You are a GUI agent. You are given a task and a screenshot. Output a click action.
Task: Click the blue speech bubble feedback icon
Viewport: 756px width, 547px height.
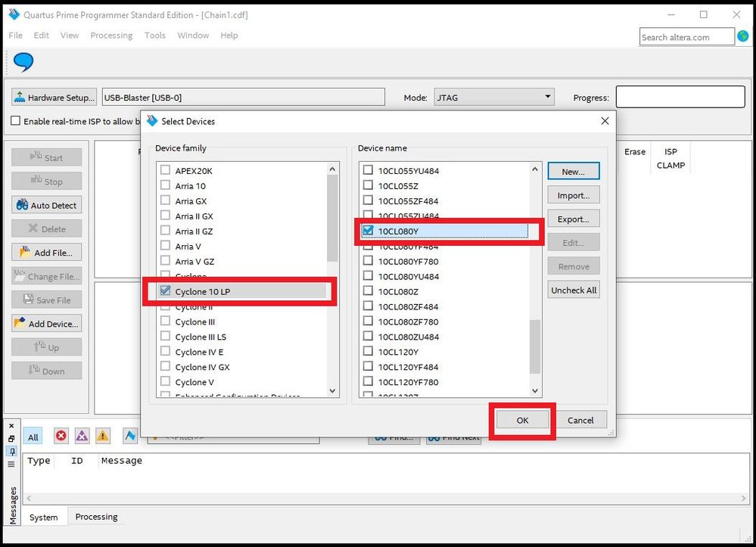pos(23,62)
